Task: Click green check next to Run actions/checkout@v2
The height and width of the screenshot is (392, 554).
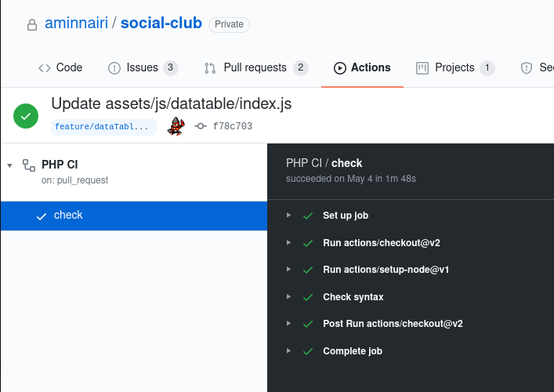Action: 308,243
